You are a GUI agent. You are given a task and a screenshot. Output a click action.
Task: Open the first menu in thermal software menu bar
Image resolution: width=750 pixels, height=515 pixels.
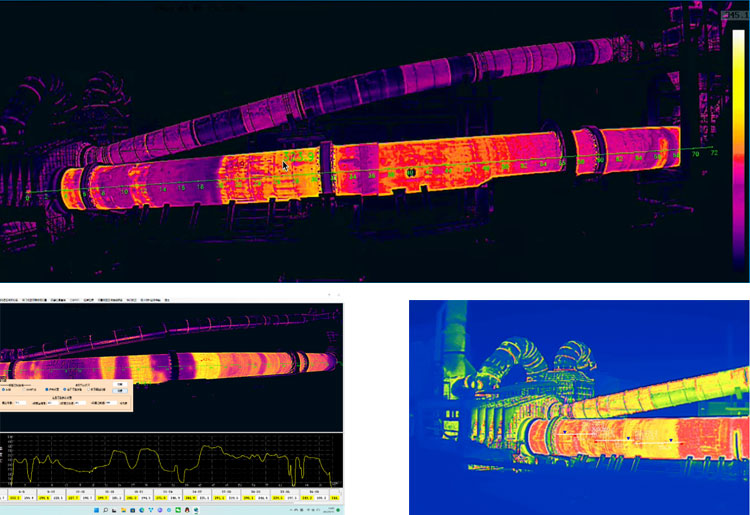(8, 300)
